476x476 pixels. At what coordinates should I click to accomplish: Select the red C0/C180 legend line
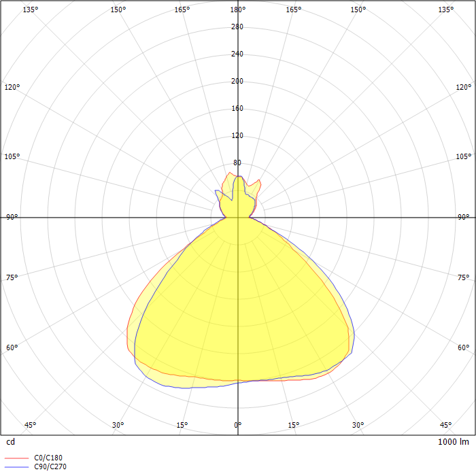coord(17,458)
